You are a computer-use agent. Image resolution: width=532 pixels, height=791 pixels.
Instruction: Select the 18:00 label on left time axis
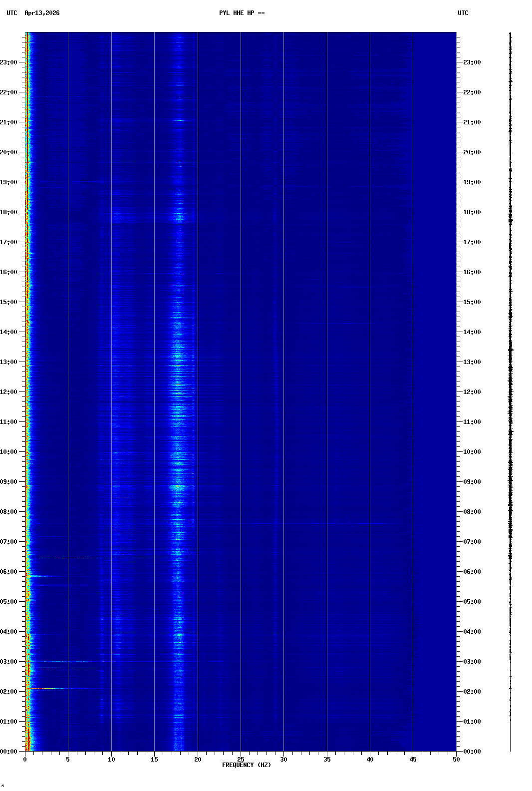pos(9,212)
